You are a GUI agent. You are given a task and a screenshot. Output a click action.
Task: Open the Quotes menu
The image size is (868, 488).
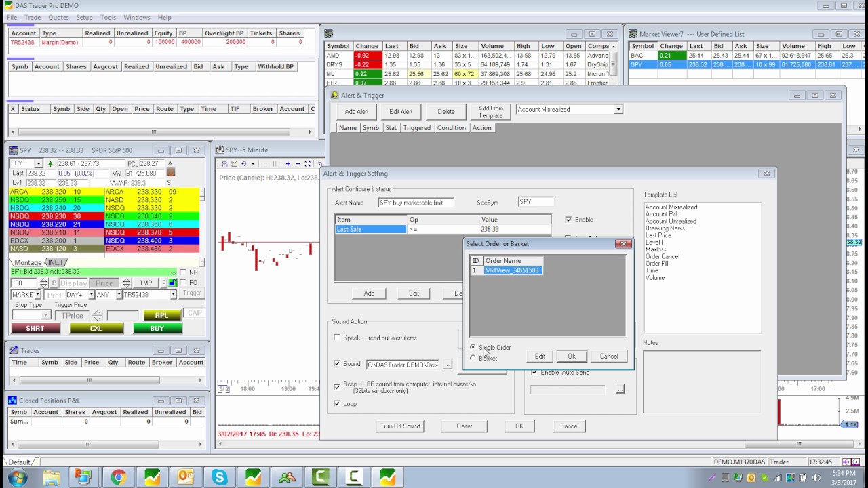[58, 17]
